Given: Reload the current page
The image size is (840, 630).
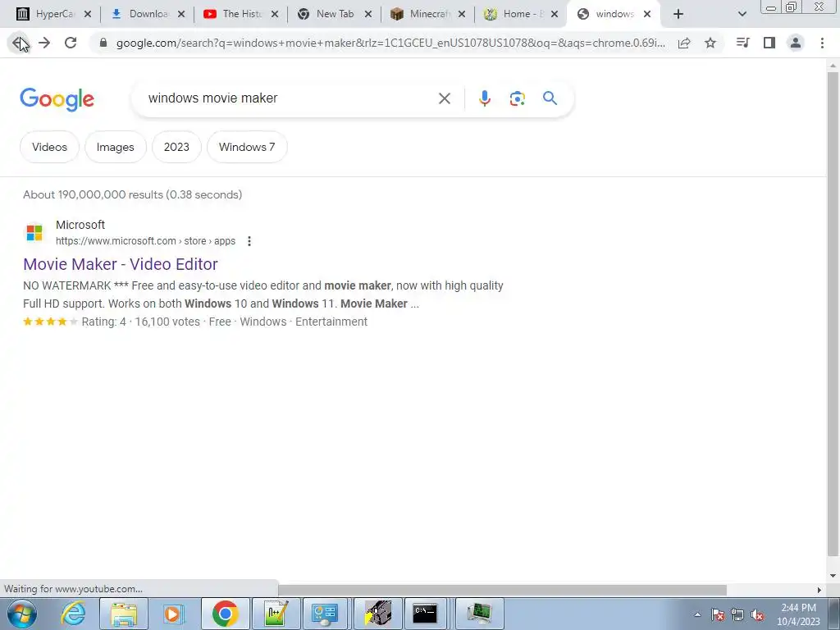Looking at the screenshot, I should (x=71, y=43).
